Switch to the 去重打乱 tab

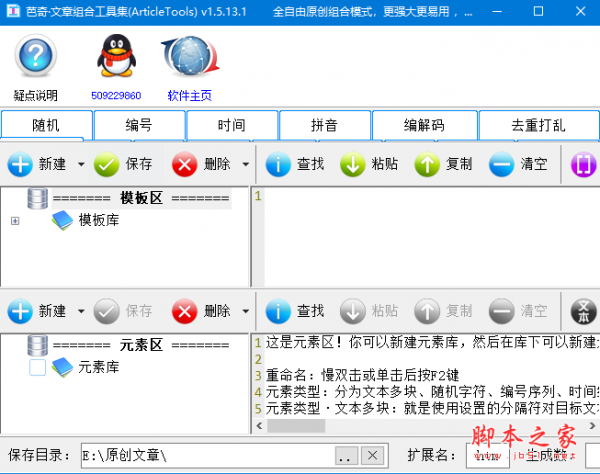tap(538, 125)
